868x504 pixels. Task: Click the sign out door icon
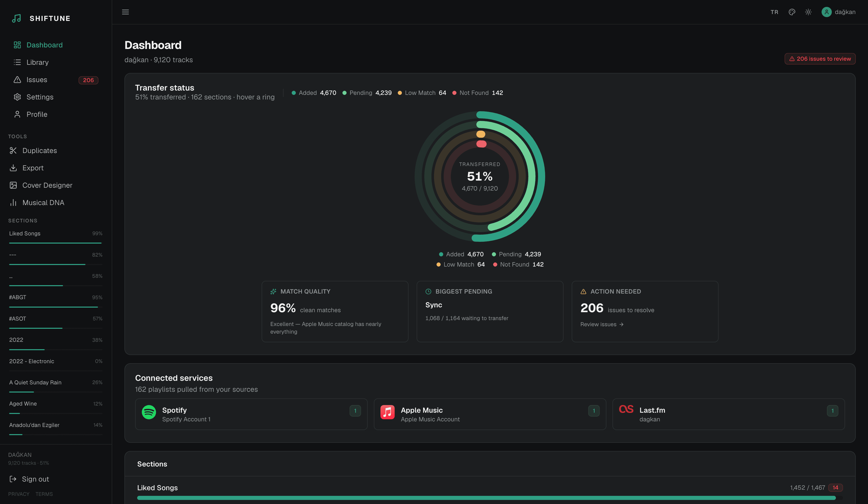click(13, 479)
